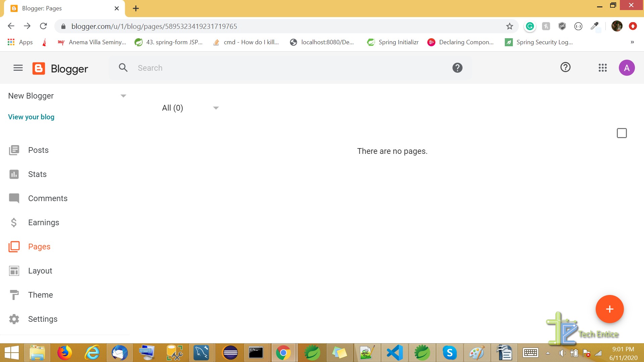
Task: Select the Pages section in sidebar
Action: pos(39,246)
